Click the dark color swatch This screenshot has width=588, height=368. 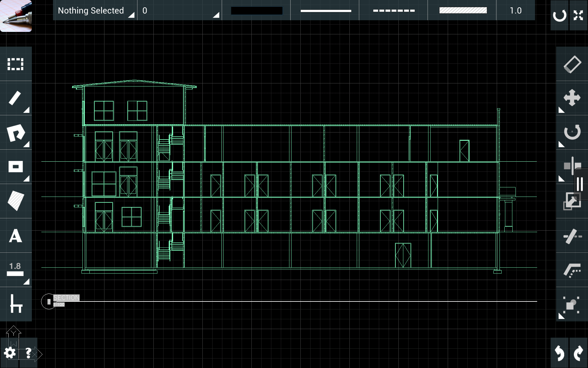point(257,11)
